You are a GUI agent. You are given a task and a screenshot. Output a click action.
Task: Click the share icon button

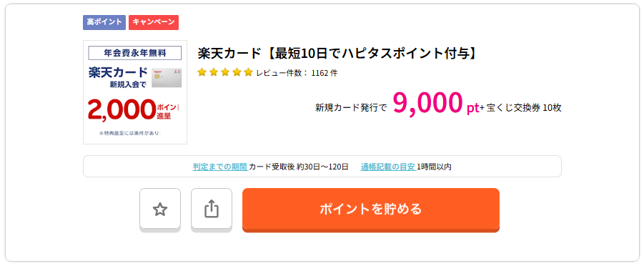pos(212,209)
